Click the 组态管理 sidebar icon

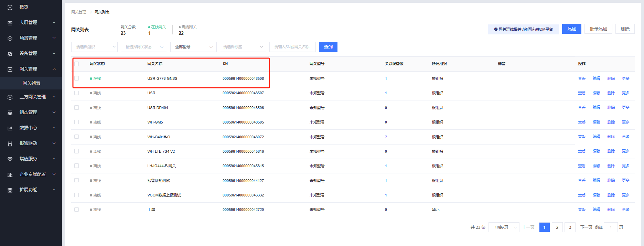click(x=10, y=113)
